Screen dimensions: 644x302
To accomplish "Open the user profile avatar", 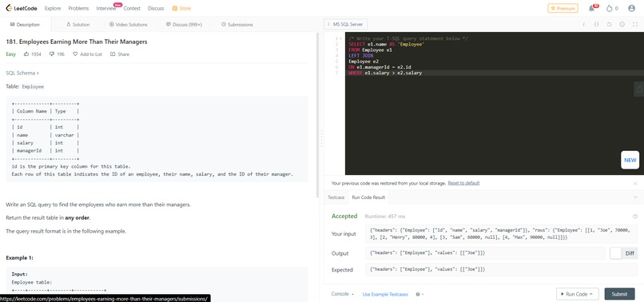I will [632, 8].
